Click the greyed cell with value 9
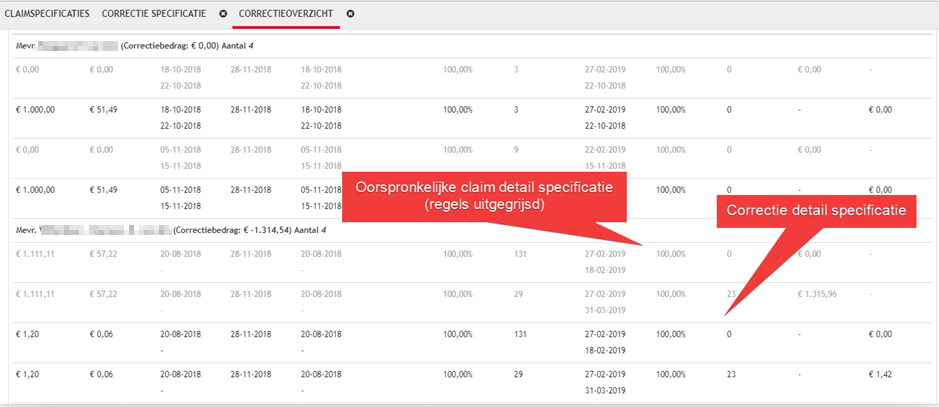Image resolution: width=939 pixels, height=407 pixels. coord(516,148)
